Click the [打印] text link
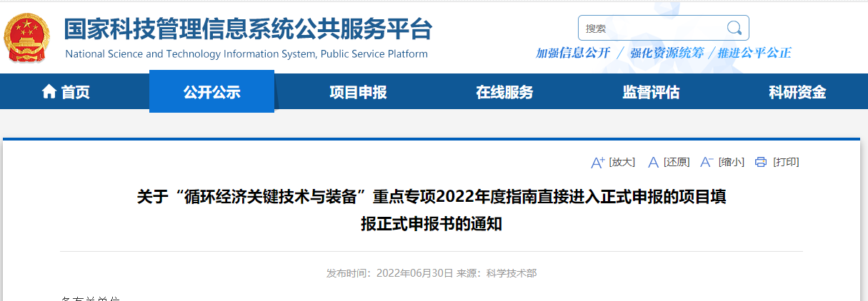The height and width of the screenshot is (301, 868). [786, 163]
